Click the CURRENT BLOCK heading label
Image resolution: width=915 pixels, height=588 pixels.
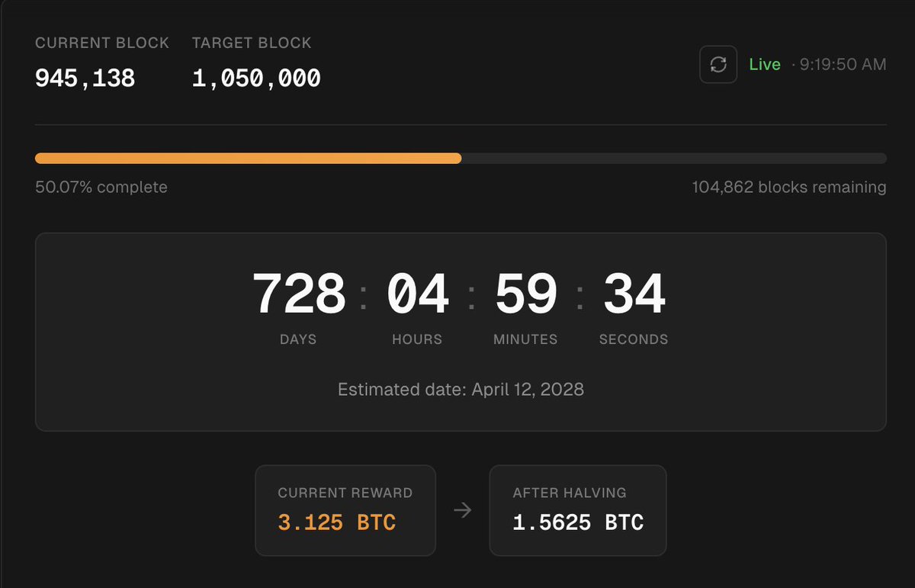[102, 43]
